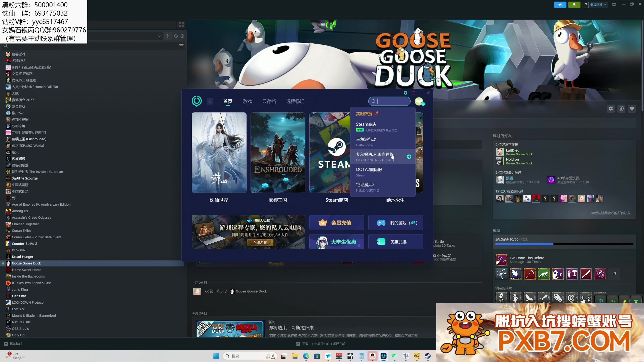This screenshot has height=362, width=644.
Task: Open the UU user avatar profile
Action: click(x=419, y=101)
